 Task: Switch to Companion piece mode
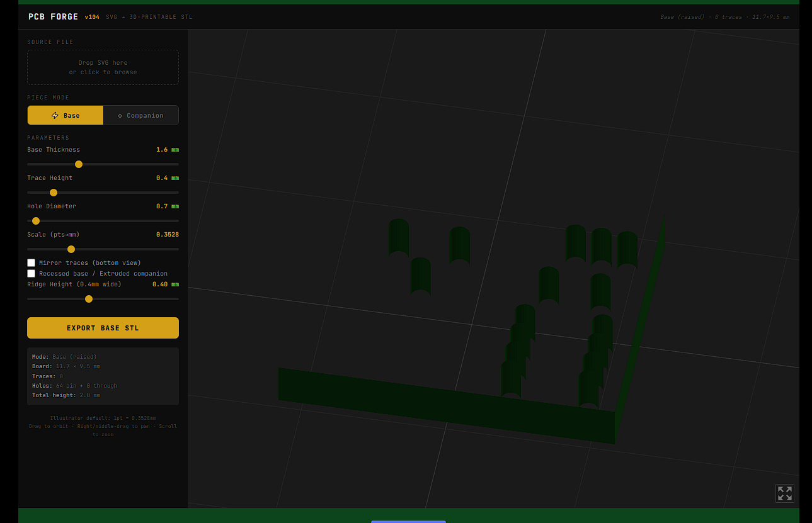pyautogui.click(x=140, y=115)
